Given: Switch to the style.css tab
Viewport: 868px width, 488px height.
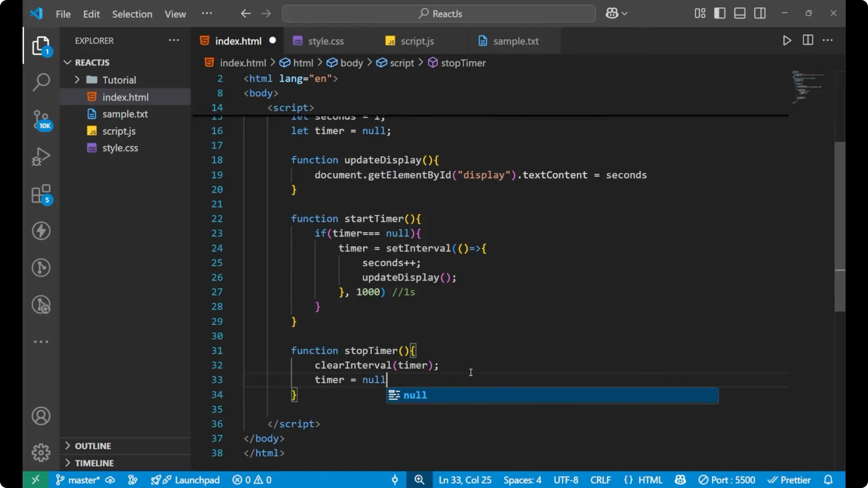Looking at the screenshot, I should click(x=325, y=41).
